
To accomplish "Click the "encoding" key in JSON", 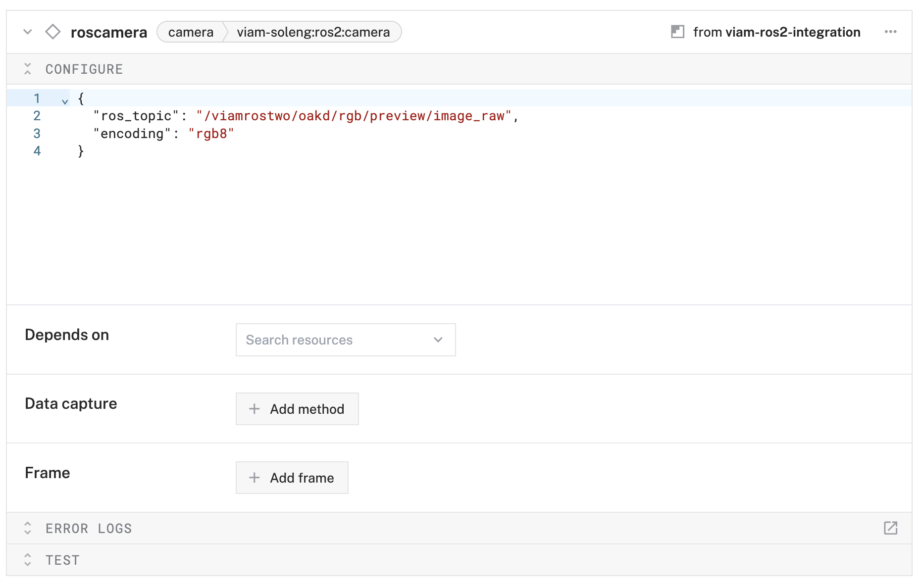I will [132, 134].
